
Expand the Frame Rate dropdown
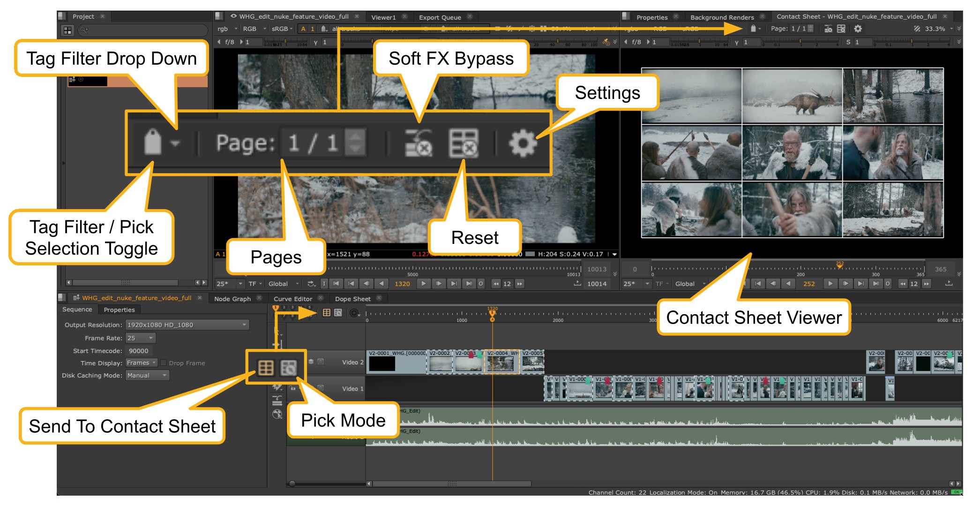[x=141, y=338]
